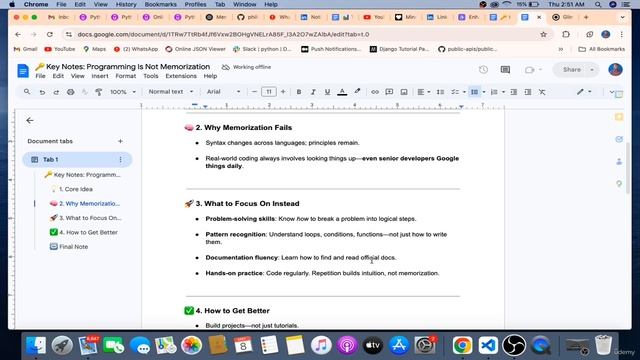The height and width of the screenshot is (360, 640).
Task: Open the zoom level 100% dropdown
Action: (122, 92)
